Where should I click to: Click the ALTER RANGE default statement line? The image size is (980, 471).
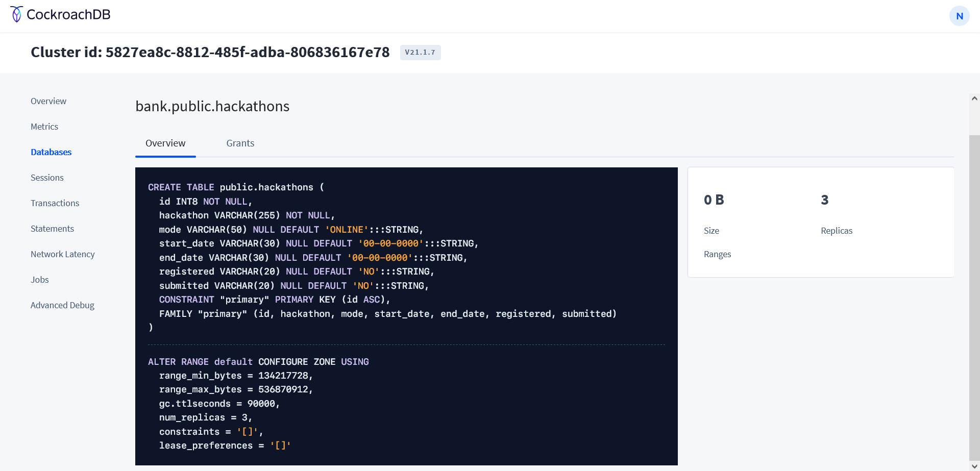[258, 362]
